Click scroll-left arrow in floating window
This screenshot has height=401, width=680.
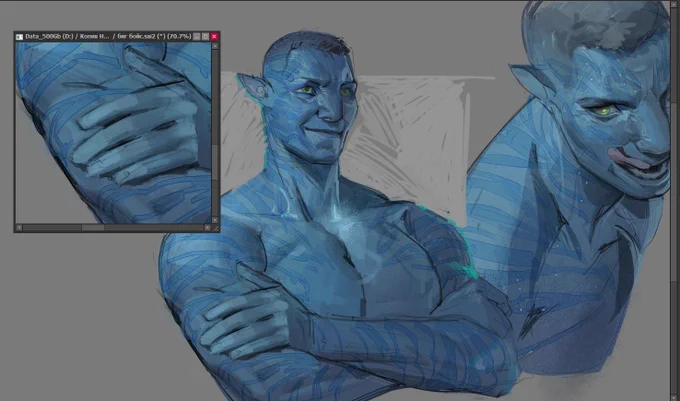point(19,228)
